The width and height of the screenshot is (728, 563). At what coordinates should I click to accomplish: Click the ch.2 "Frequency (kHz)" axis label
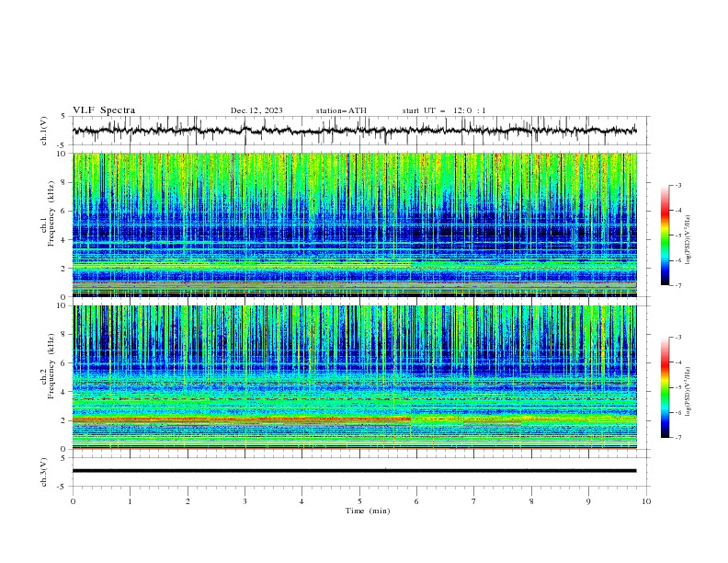click(x=51, y=367)
